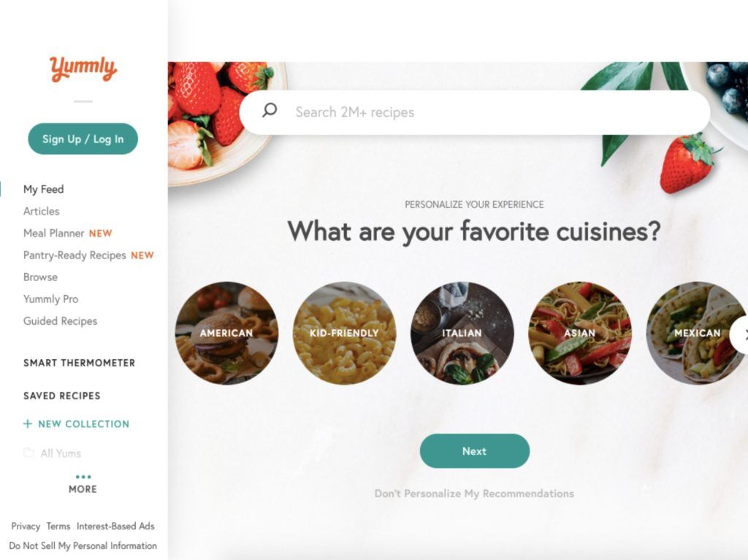Click the plus icon beside New Collection
This screenshot has width=748, height=560.
coord(28,423)
